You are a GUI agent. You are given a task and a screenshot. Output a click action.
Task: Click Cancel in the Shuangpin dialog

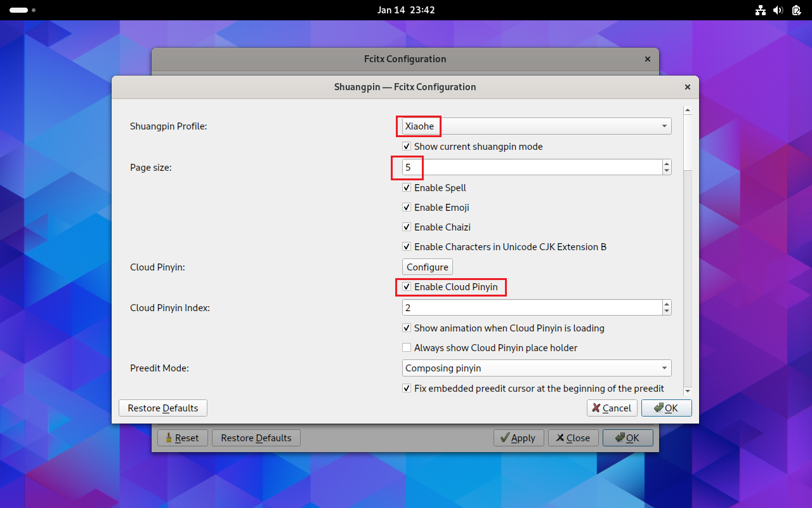pyautogui.click(x=612, y=408)
